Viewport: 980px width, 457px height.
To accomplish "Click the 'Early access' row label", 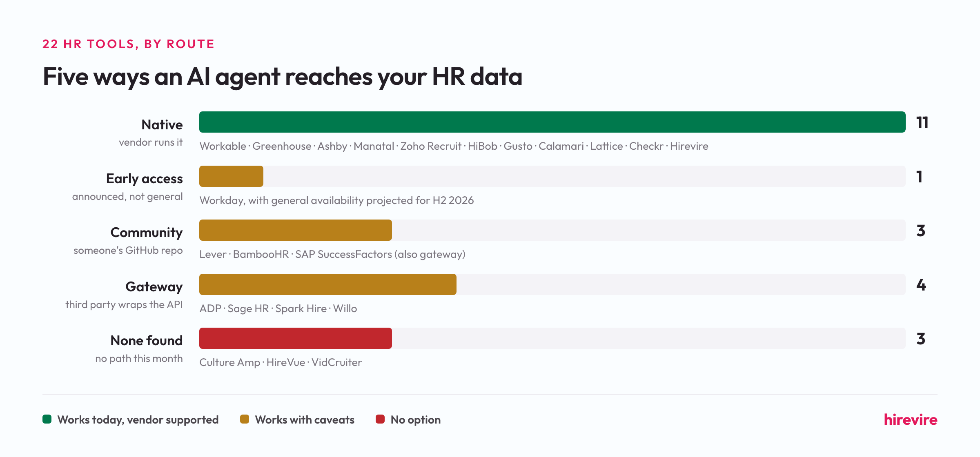I will (145, 179).
